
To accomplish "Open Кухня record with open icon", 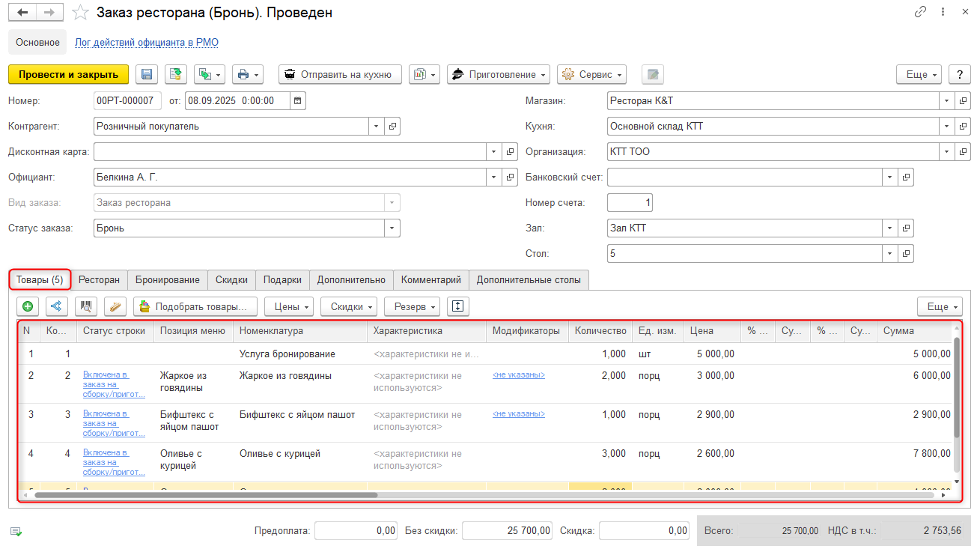I will (x=964, y=127).
